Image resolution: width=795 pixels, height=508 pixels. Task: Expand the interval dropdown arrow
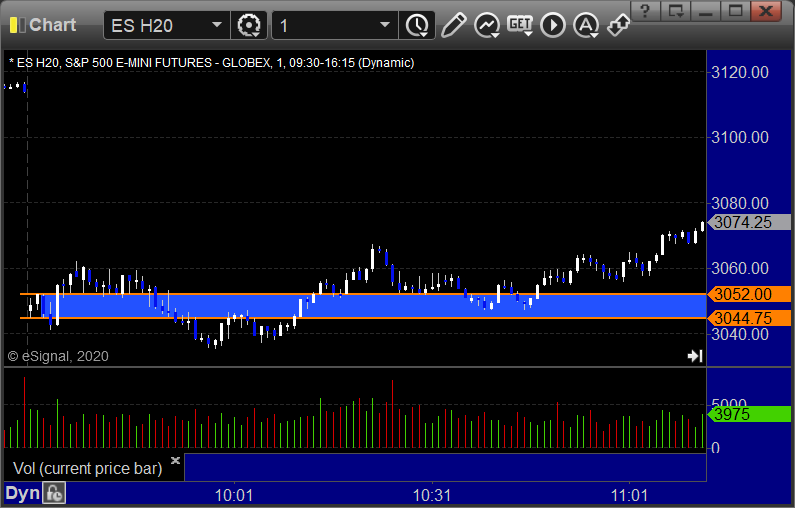[385, 25]
